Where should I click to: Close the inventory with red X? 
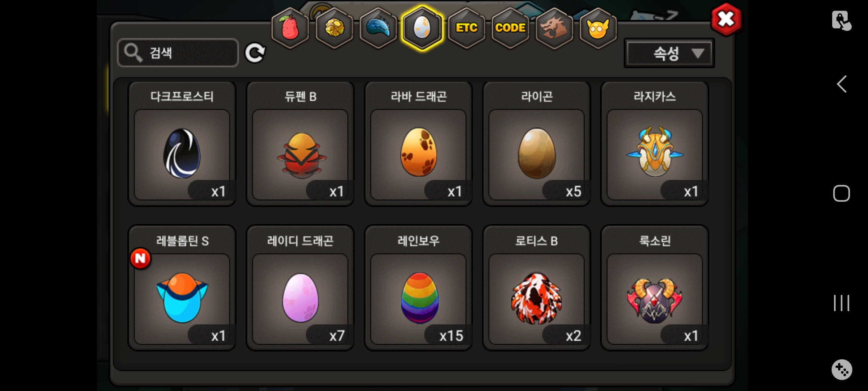[x=726, y=19]
